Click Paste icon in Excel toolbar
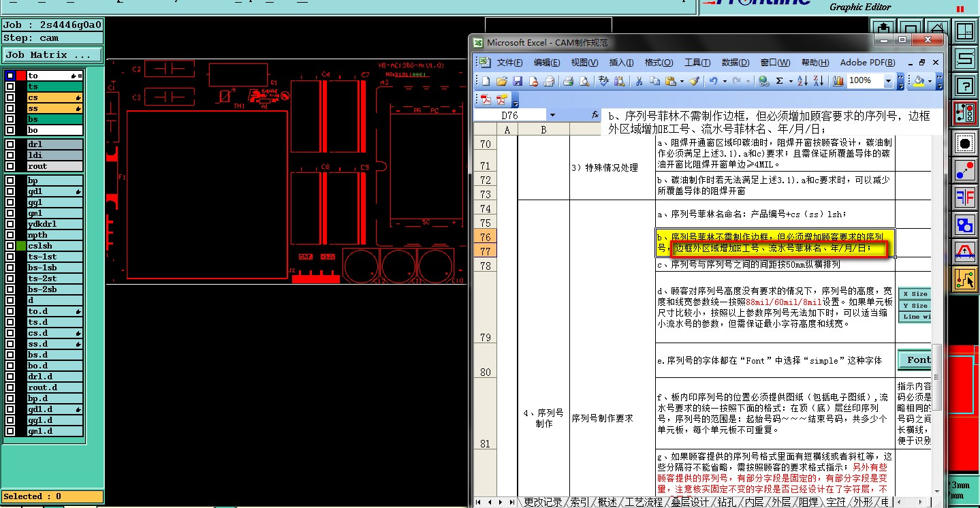 pos(671,81)
